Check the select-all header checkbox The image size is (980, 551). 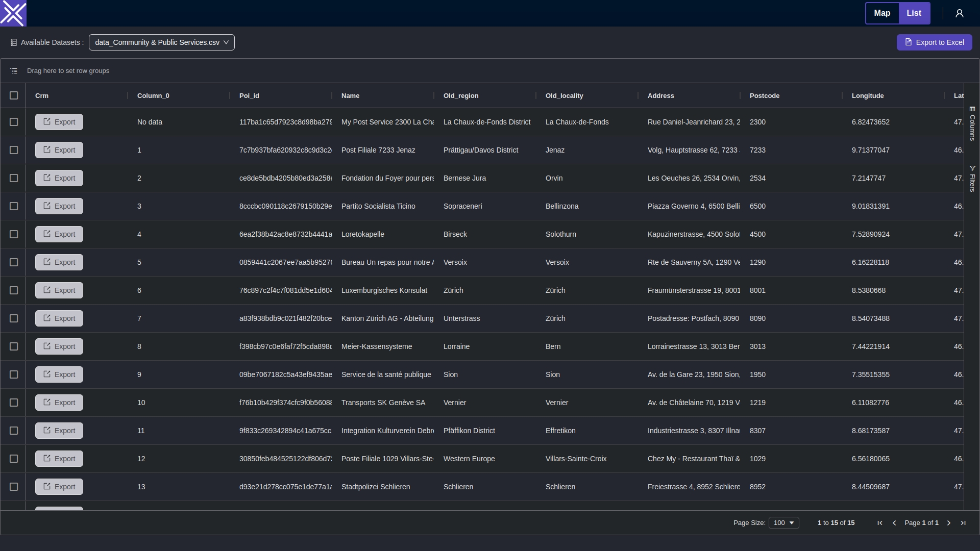(14, 95)
